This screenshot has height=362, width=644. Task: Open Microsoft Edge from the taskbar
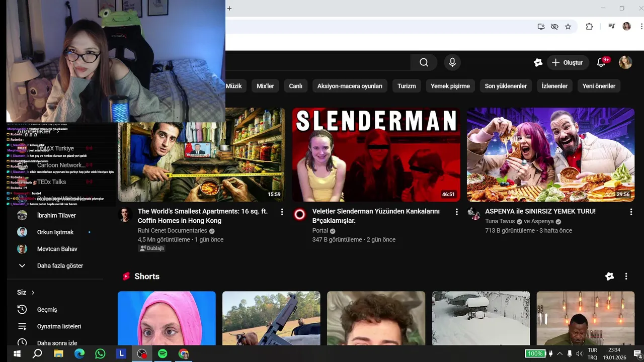tap(79, 353)
